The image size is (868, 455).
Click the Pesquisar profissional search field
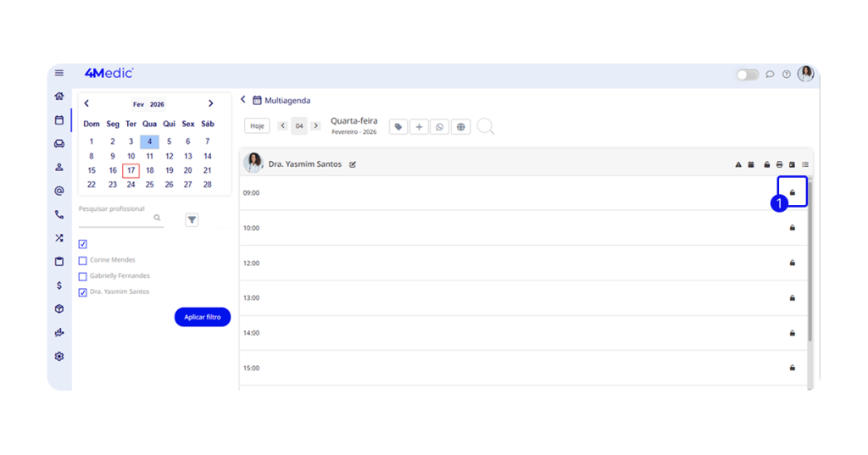115,218
